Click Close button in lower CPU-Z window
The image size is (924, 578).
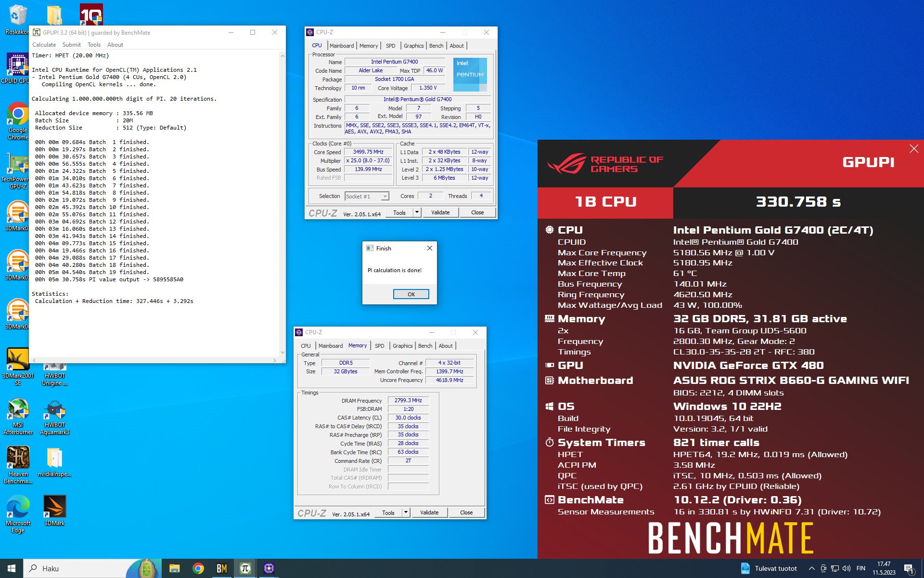[x=466, y=512]
